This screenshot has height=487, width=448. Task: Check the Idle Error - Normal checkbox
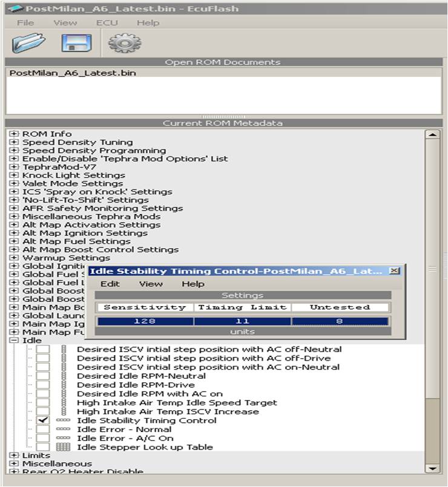click(x=42, y=430)
